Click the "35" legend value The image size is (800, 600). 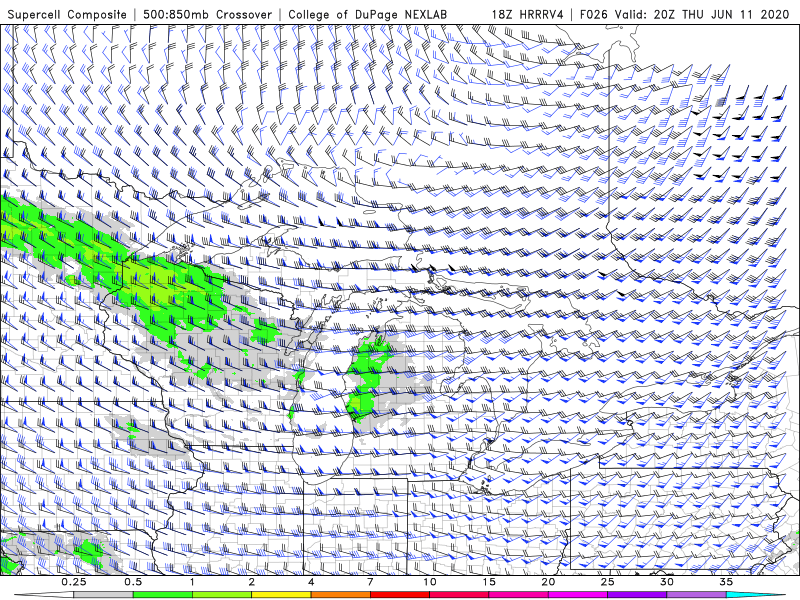727,582
